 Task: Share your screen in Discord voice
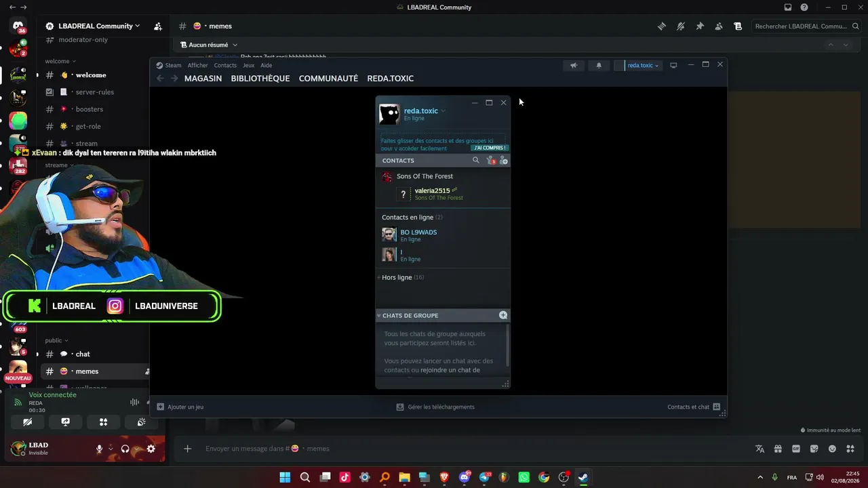[65, 422]
